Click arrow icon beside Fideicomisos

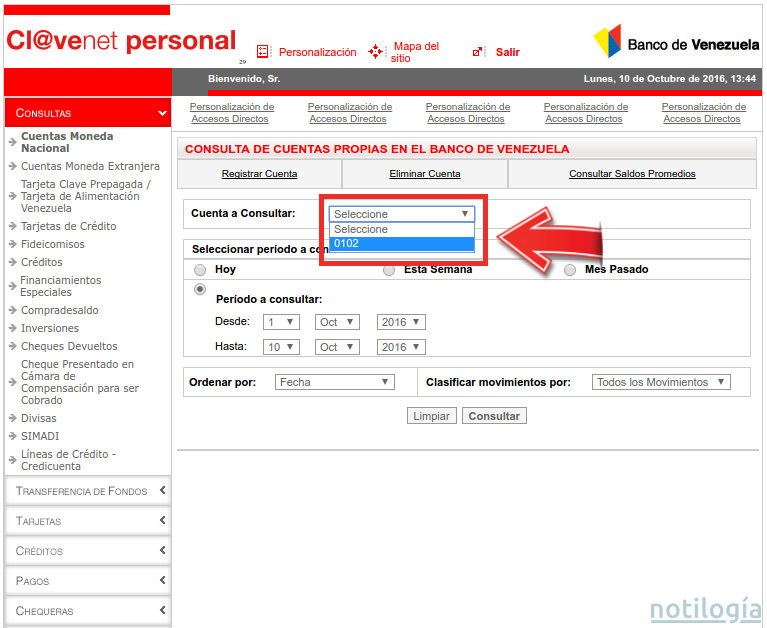tap(13, 244)
